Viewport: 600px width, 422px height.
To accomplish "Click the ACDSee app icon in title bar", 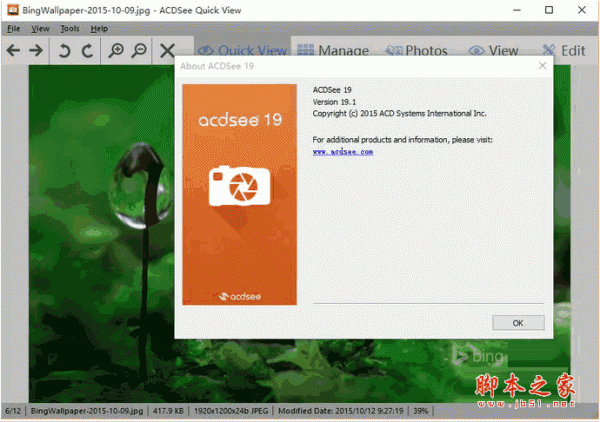I will click(13, 10).
